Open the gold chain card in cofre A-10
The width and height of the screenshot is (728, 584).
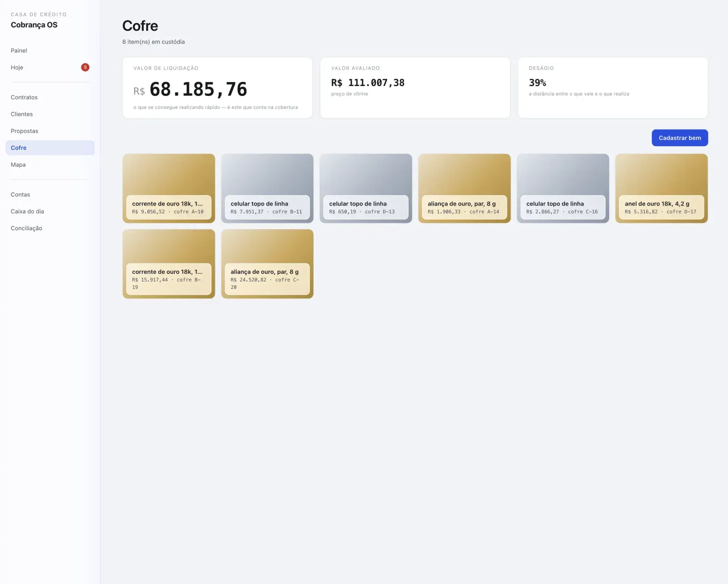coord(169,188)
